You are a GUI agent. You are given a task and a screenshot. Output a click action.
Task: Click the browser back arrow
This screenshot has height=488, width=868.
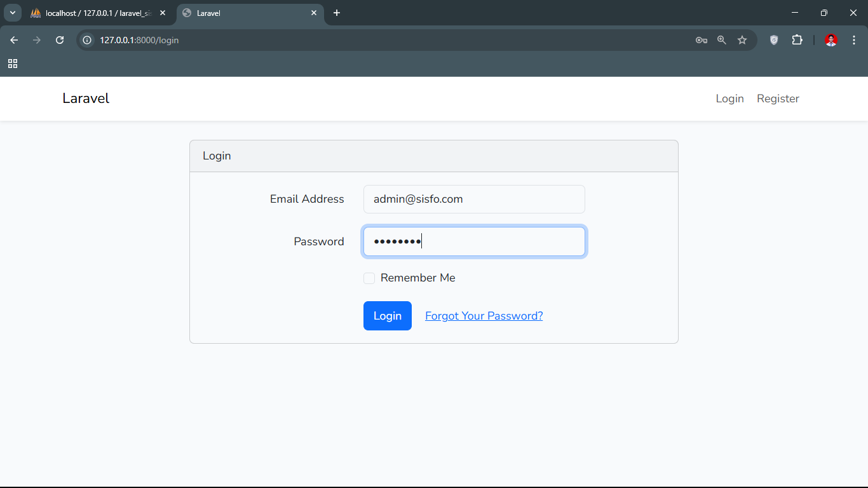(x=14, y=40)
